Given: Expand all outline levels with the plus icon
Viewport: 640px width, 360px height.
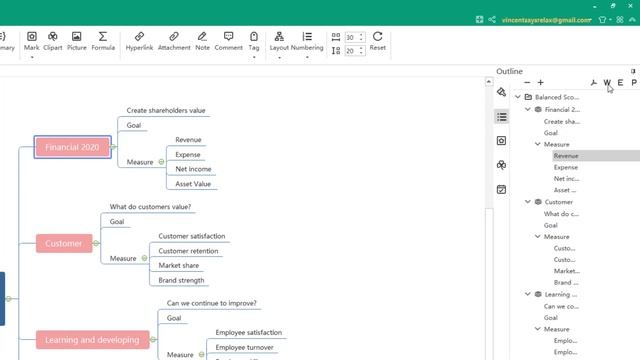Looking at the screenshot, I should tap(540, 82).
